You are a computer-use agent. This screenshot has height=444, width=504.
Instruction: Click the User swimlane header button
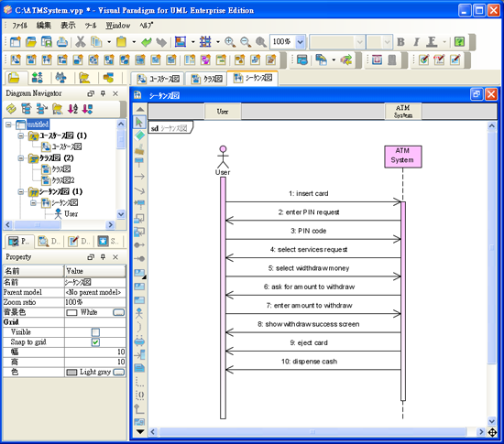pos(223,112)
